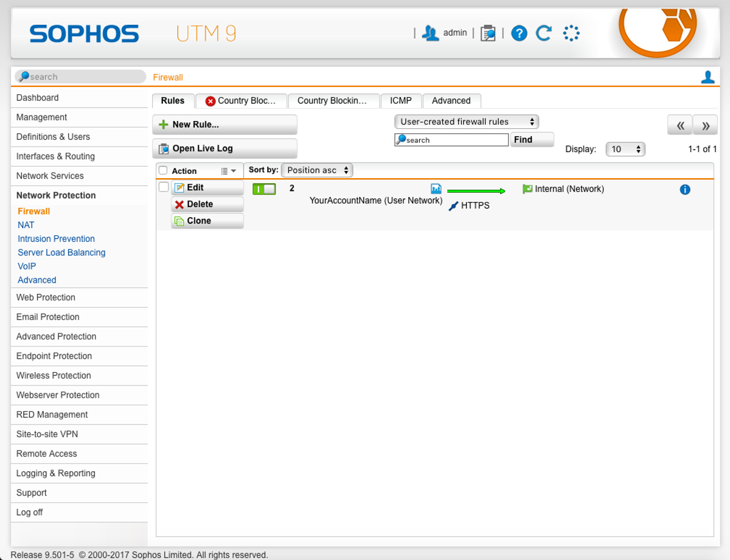Click the spinning dots activity icon

click(x=571, y=33)
